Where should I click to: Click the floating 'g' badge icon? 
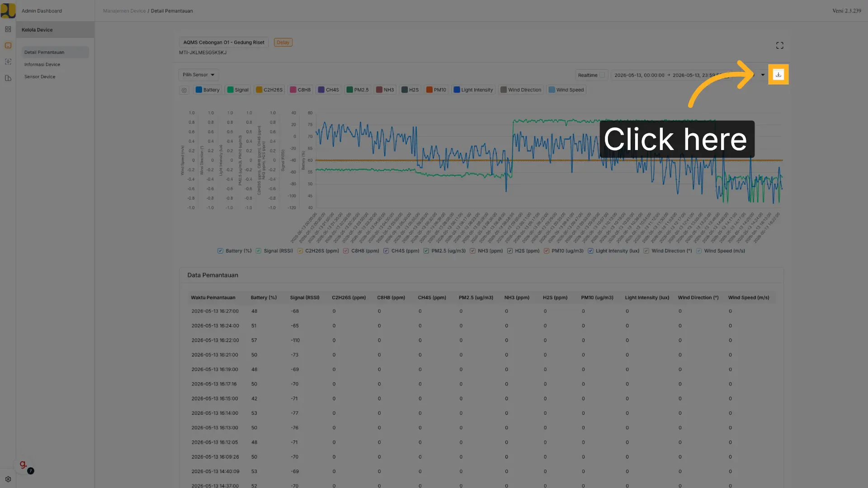(x=24, y=465)
